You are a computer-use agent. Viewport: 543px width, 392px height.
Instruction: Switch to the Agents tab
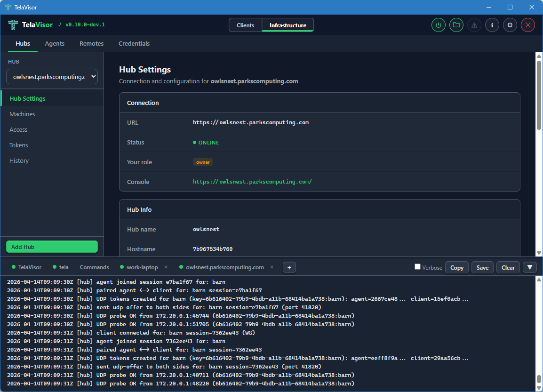tap(55, 43)
